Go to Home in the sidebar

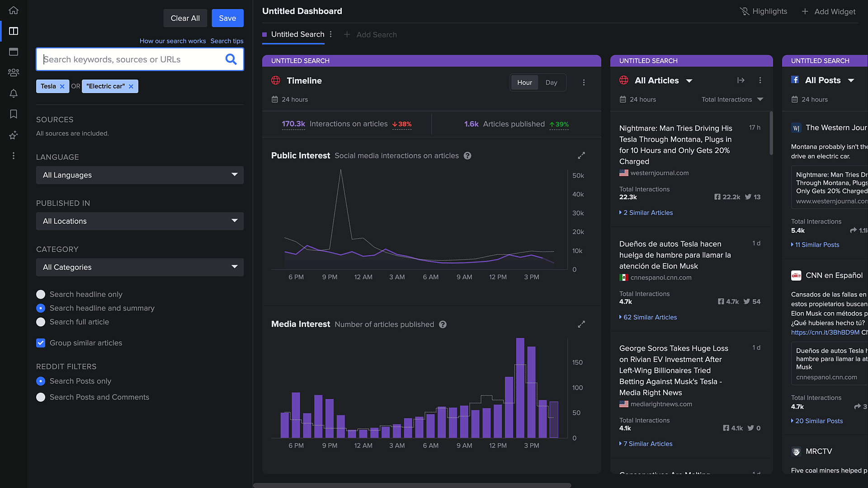tap(14, 10)
